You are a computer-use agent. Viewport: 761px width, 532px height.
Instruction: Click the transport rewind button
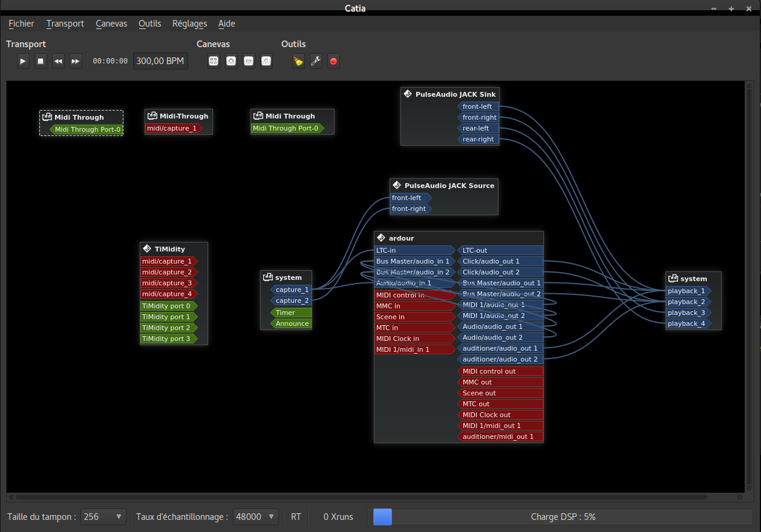point(58,61)
